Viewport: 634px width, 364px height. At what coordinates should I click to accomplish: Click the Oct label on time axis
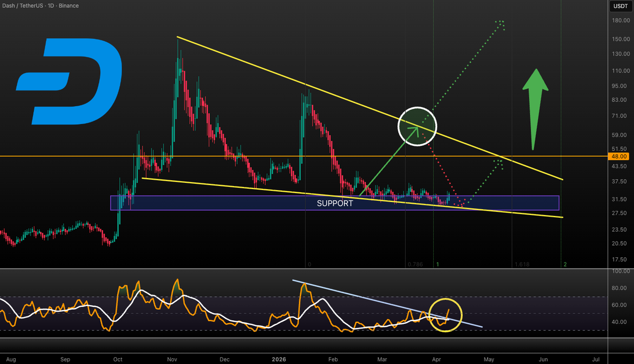[117, 359]
